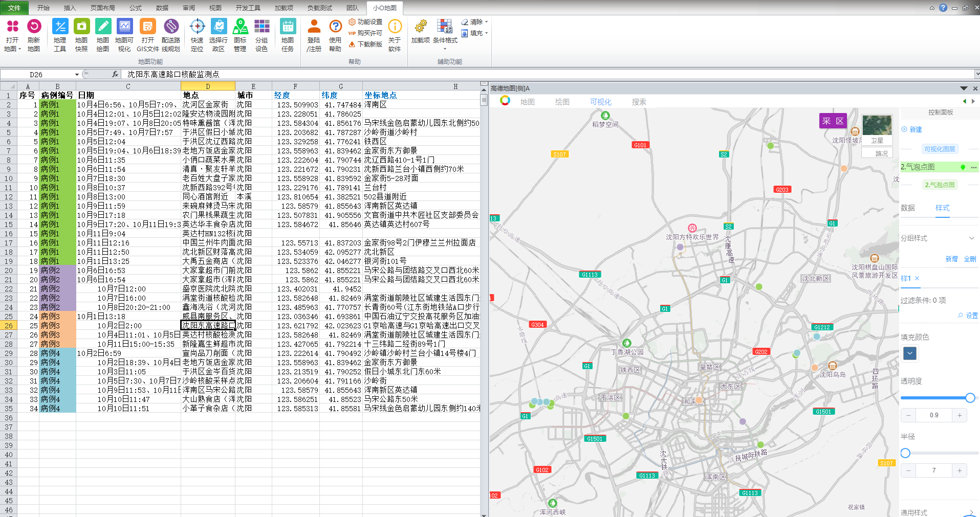Click 下载新版 download new version
Viewport: 980px width, 517px height.
pos(365,44)
